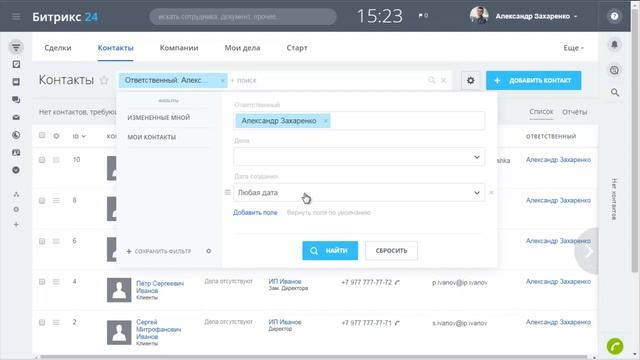This screenshot has height=360, width=640.
Task: Open mail icon in left sidebar
Action: point(16,118)
